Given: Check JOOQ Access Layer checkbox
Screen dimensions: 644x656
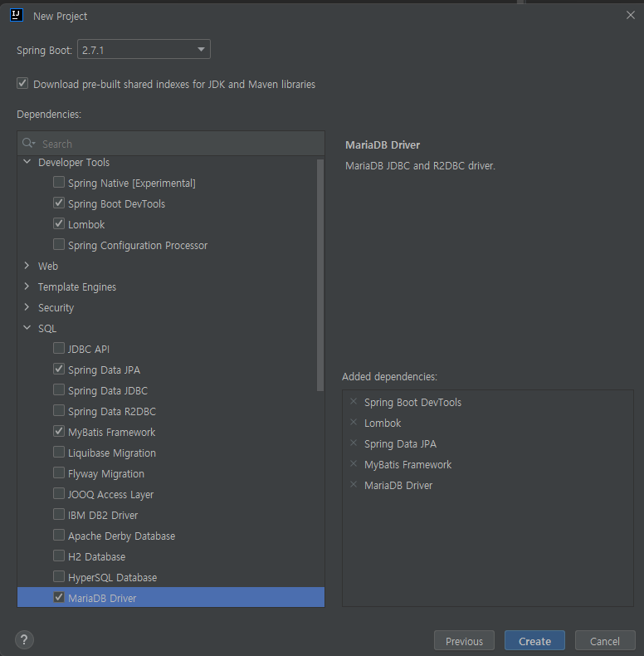Looking at the screenshot, I should tap(59, 494).
